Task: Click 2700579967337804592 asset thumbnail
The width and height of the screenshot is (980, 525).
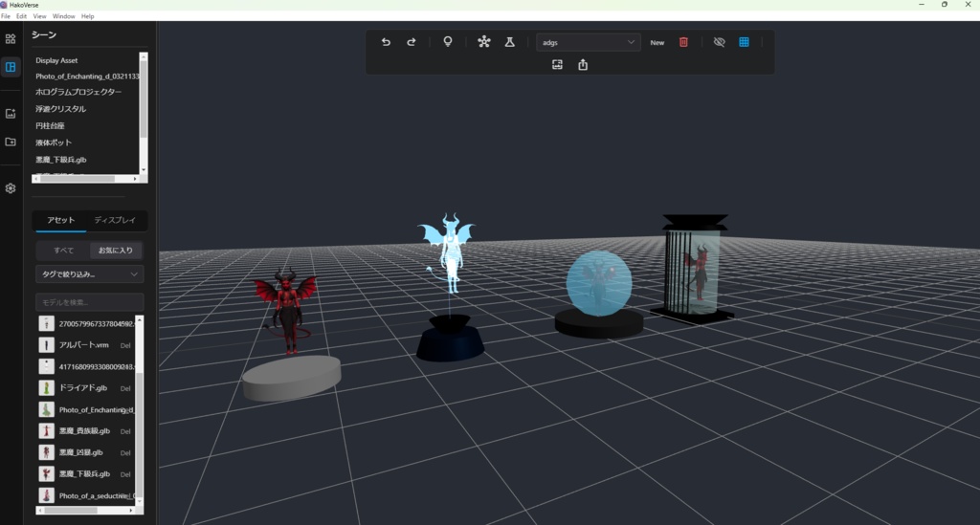Action: coord(46,323)
